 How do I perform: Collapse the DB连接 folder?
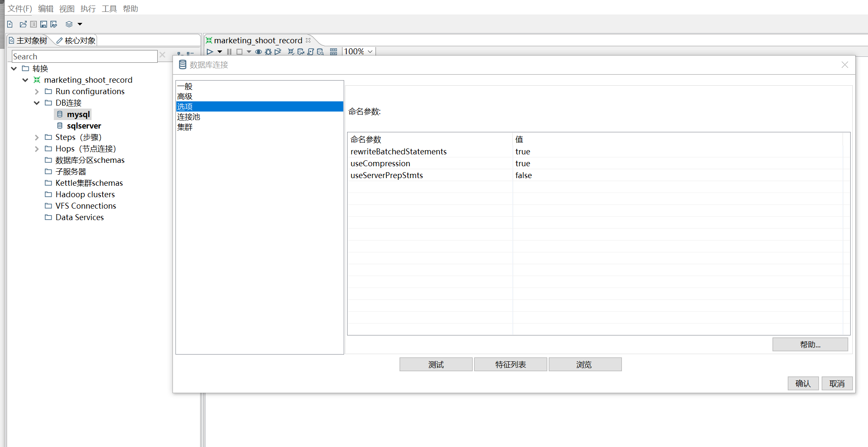37,103
